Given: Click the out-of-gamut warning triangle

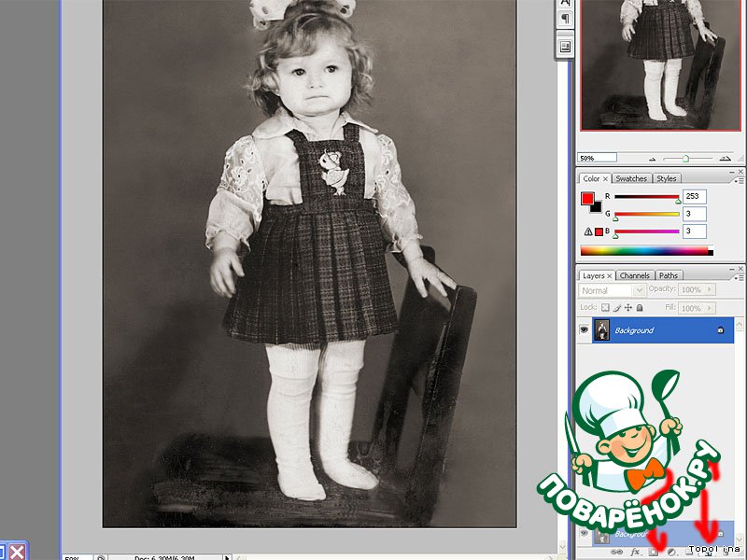Looking at the screenshot, I should click(x=587, y=231).
